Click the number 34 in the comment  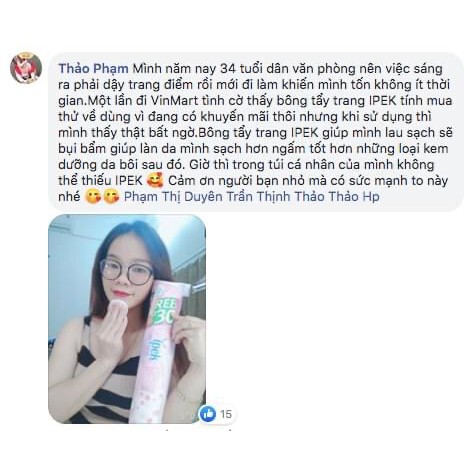228,69
